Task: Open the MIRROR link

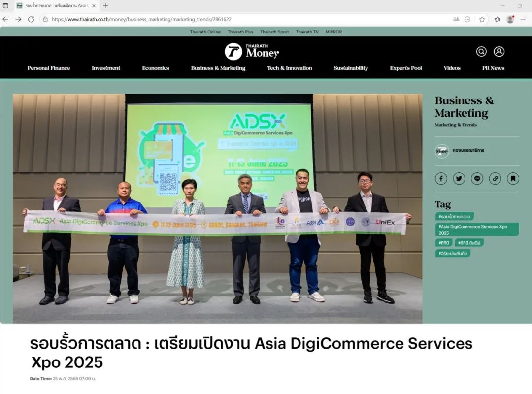Action: [333, 32]
